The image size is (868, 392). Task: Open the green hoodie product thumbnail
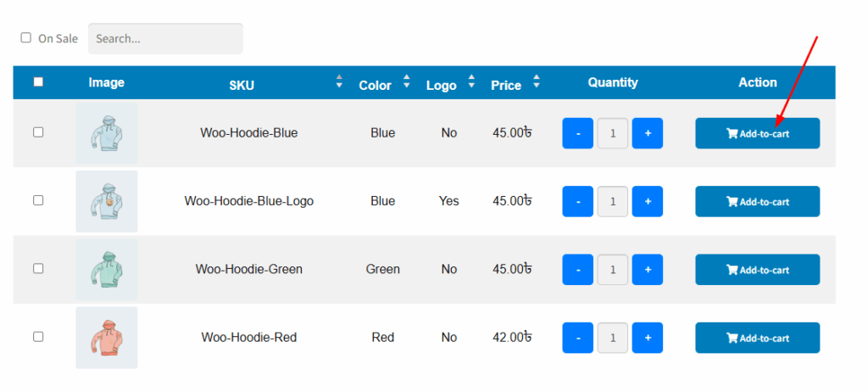[107, 270]
